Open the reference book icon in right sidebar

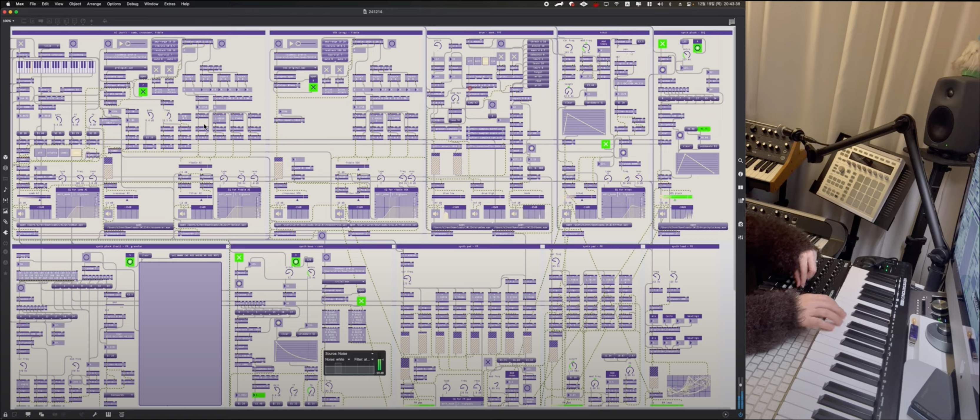point(740,187)
